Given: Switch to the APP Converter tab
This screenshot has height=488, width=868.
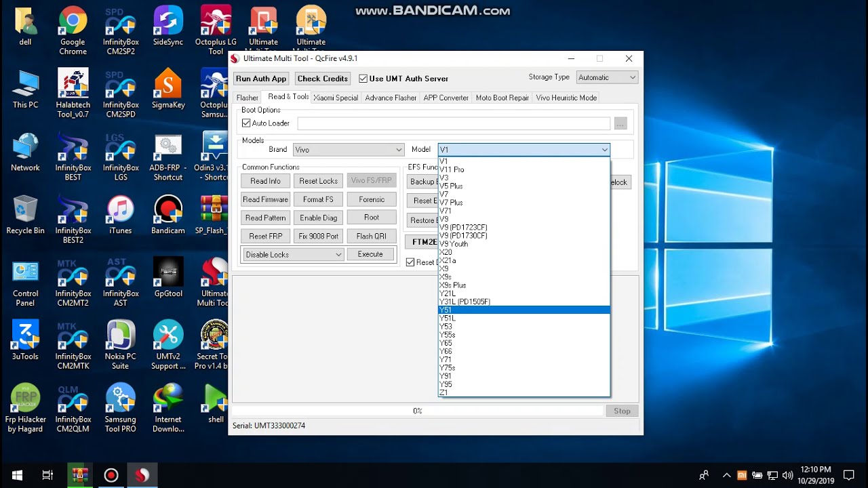Looking at the screenshot, I should [x=446, y=98].
